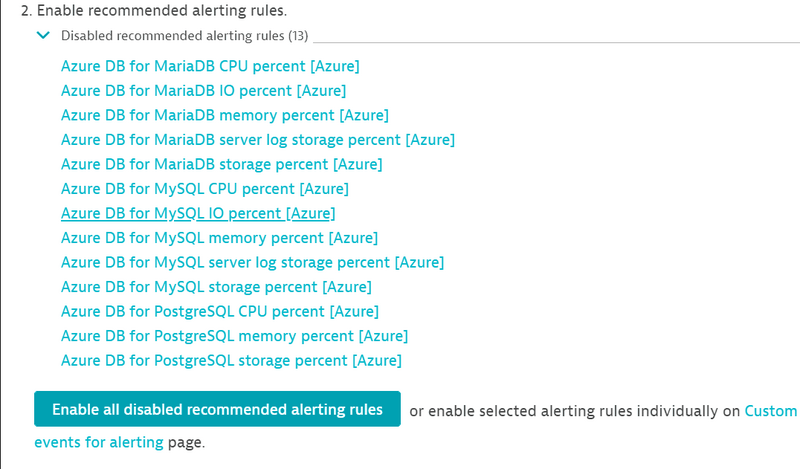Collapse the disabled rules chevron arrow
The width and height of the screenshot is (800, 469).
pyautogui.click(x=42, y=35)
